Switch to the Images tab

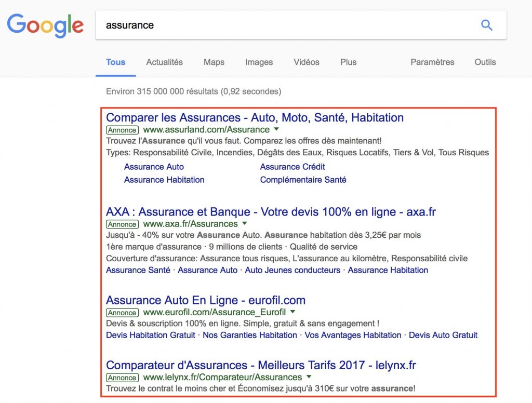click(x=259, y=62)
